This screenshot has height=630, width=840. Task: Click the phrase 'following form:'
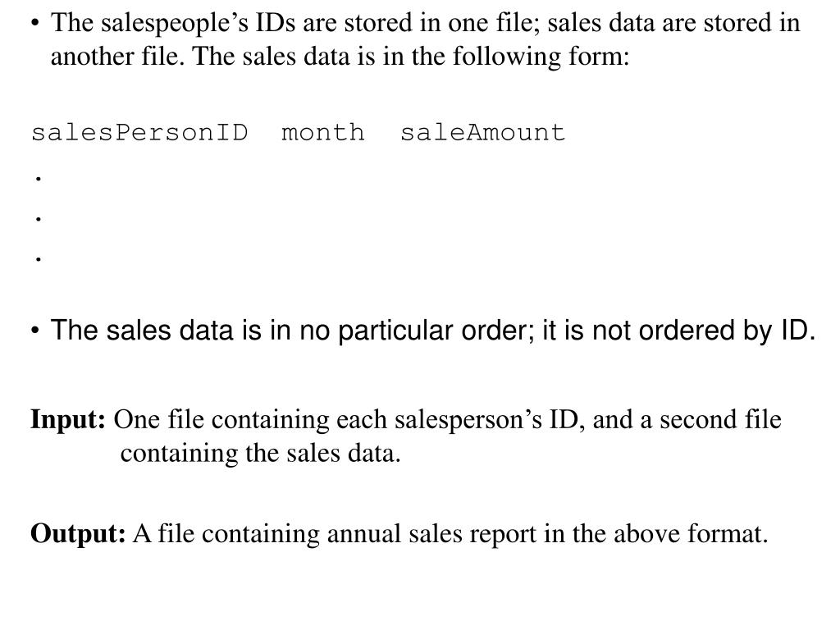541,57
